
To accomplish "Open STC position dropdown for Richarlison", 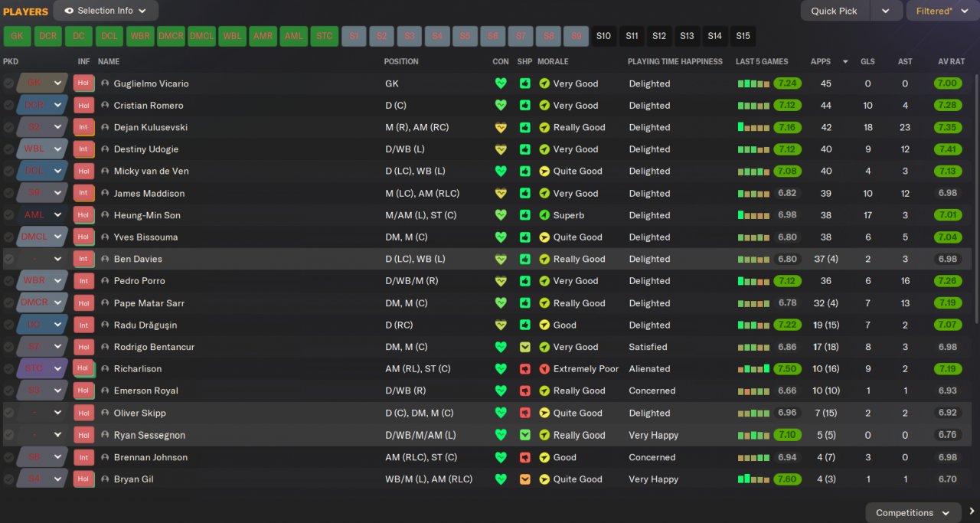I will [42, 368].
